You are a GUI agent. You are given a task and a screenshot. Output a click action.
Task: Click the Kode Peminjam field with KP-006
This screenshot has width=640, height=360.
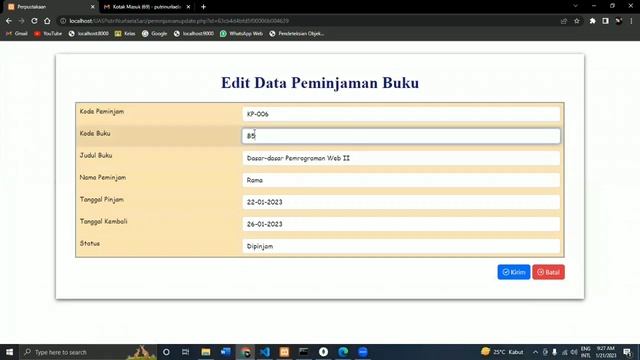pyautogui.click(x=401, y=114)
